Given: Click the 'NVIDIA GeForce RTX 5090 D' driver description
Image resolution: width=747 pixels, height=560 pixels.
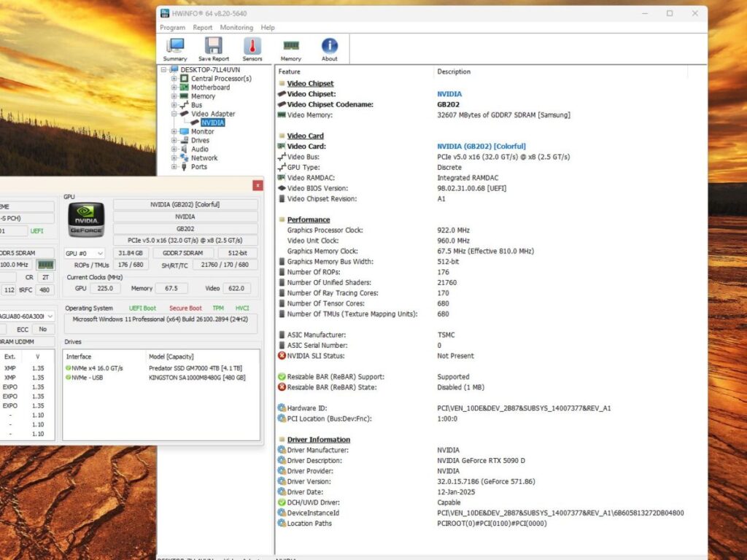Looking at the screenshot, I should click(x=481, y=461).
